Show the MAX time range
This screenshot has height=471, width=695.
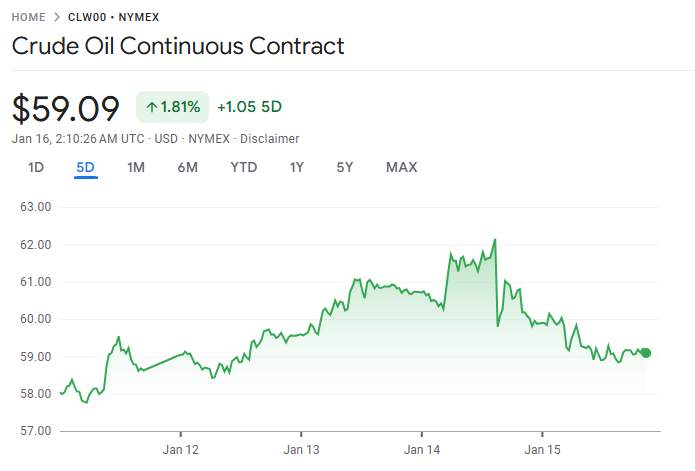point(401,167)
